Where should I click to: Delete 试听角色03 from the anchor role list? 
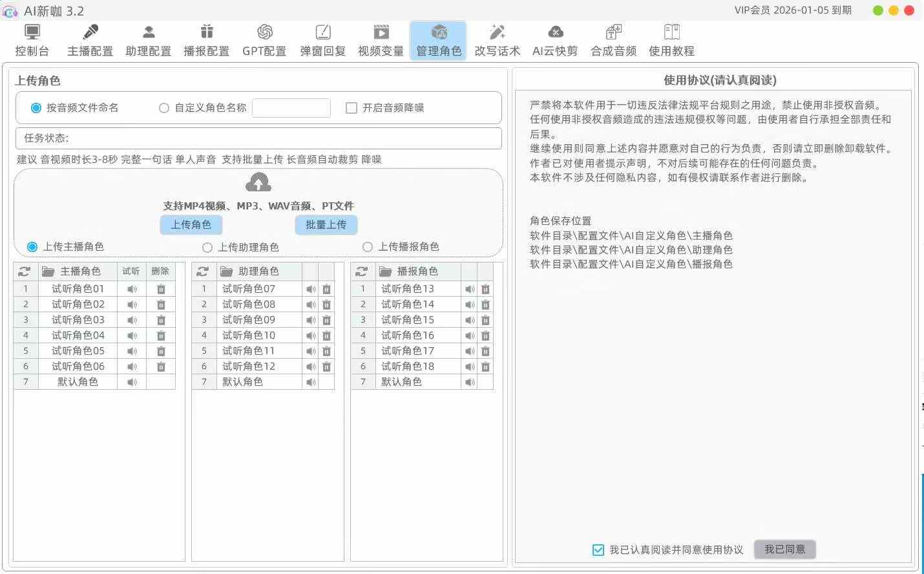click(161, 320)
